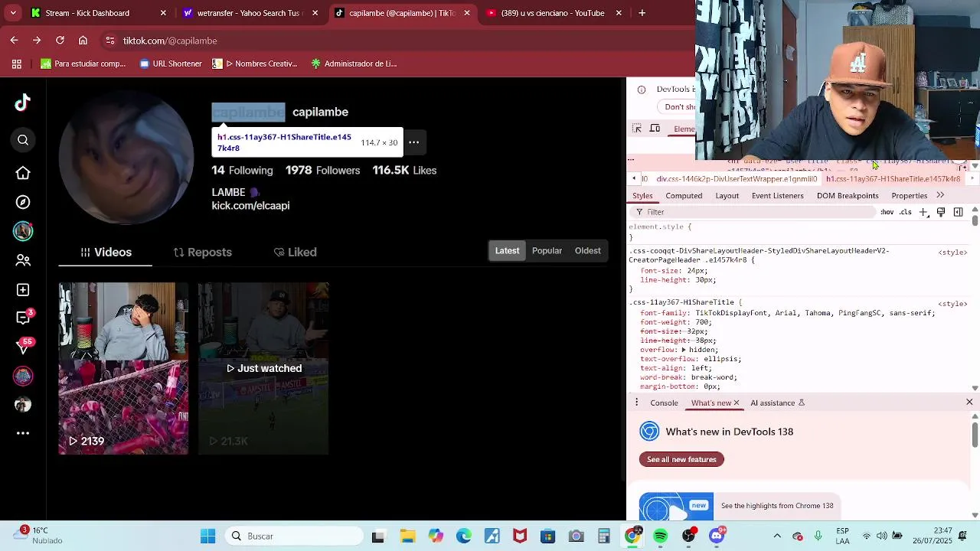
Task: Open the profile avatar at sidebar bottom
Action: [23, 404]
